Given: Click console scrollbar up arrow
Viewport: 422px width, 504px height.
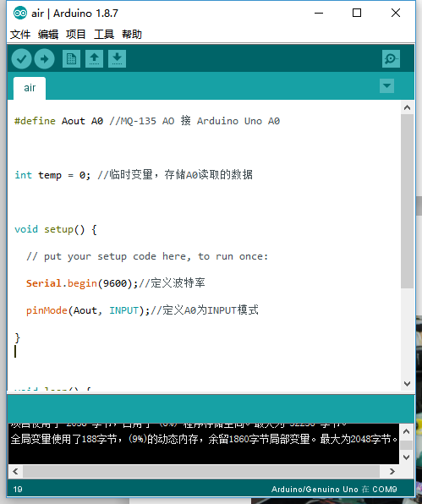Looking at the screenshot, I should click(x=406, y=431).
